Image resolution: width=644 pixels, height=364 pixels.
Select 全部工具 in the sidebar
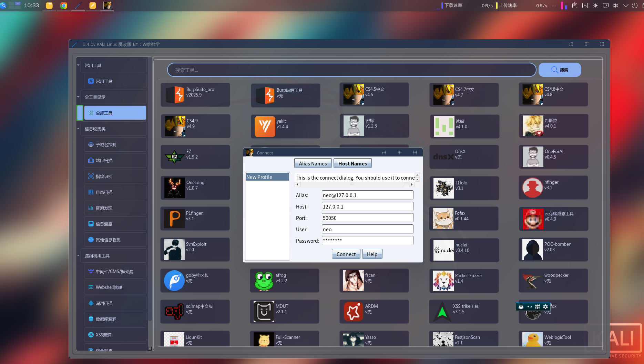(115, 112)
